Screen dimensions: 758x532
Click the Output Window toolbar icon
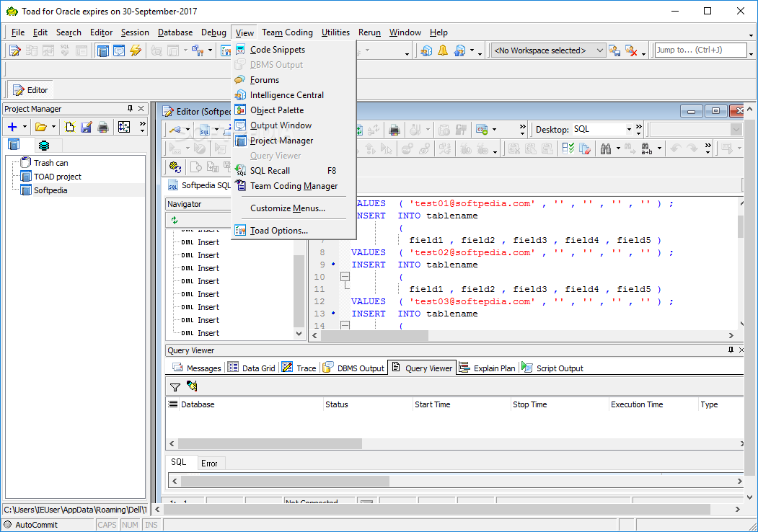point(119,50)
